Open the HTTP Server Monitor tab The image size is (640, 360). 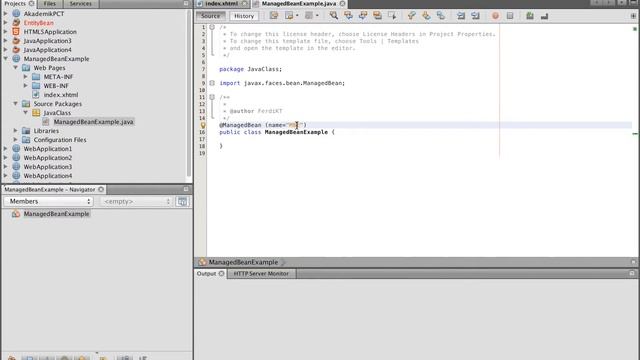261,273
